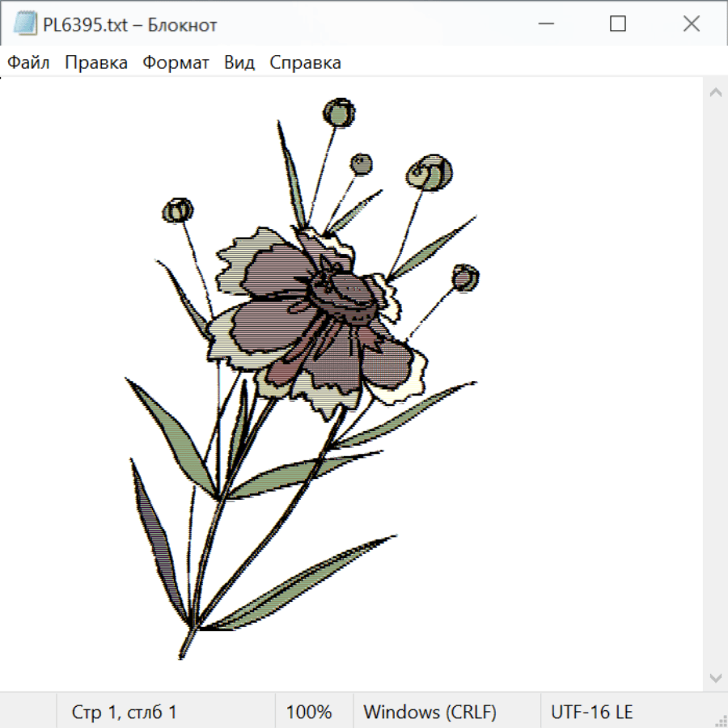Close the PL6395.txt Notepad window

[x=692, y=24]
